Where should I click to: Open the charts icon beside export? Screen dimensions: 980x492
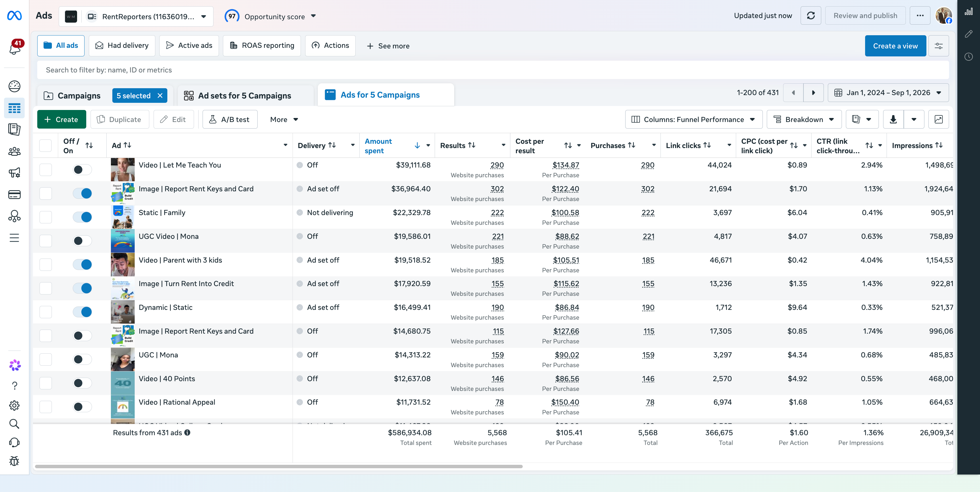[x=938, y=119]
